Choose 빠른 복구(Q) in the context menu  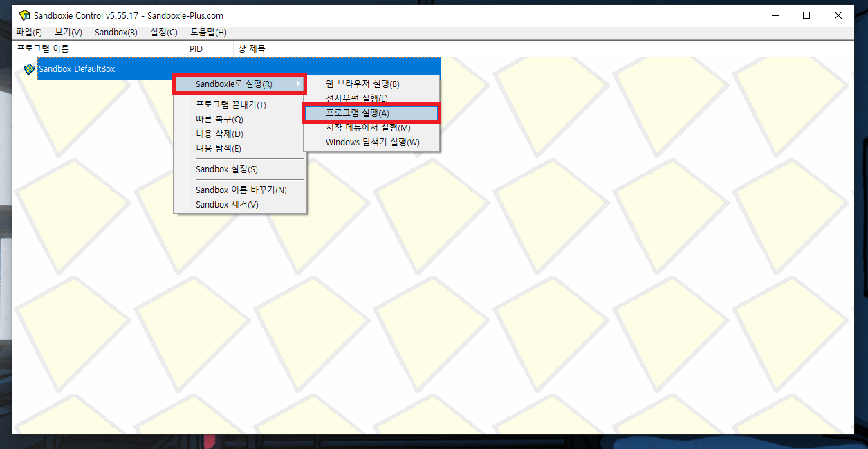[x=239, y=120]
